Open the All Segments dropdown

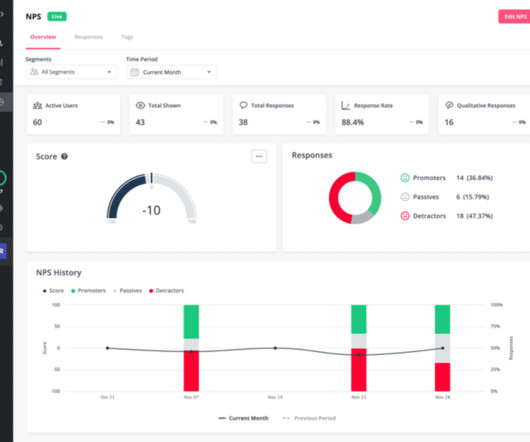(x=71, y=72)
